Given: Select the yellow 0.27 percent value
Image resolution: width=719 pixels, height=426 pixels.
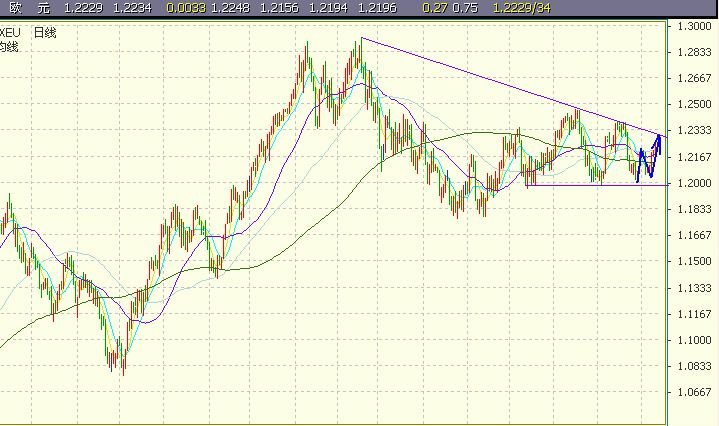Looking at the screenshot, I should click(435, 8).
